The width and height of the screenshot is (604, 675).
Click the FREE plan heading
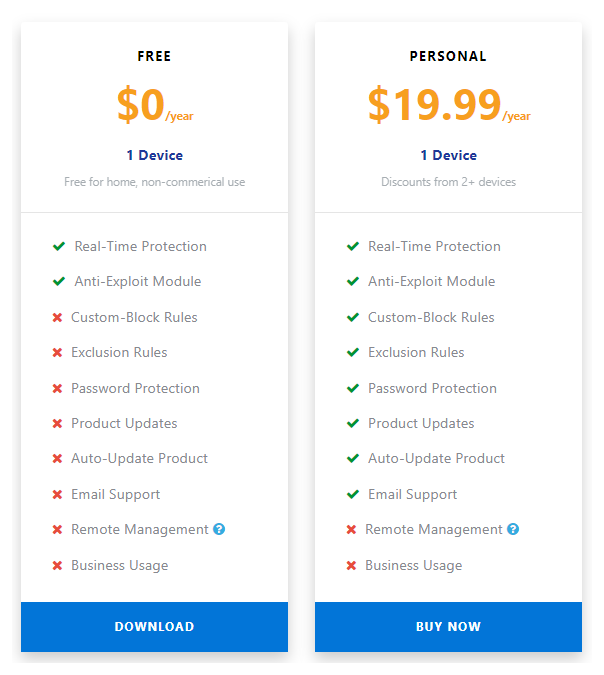coord(154,56)
